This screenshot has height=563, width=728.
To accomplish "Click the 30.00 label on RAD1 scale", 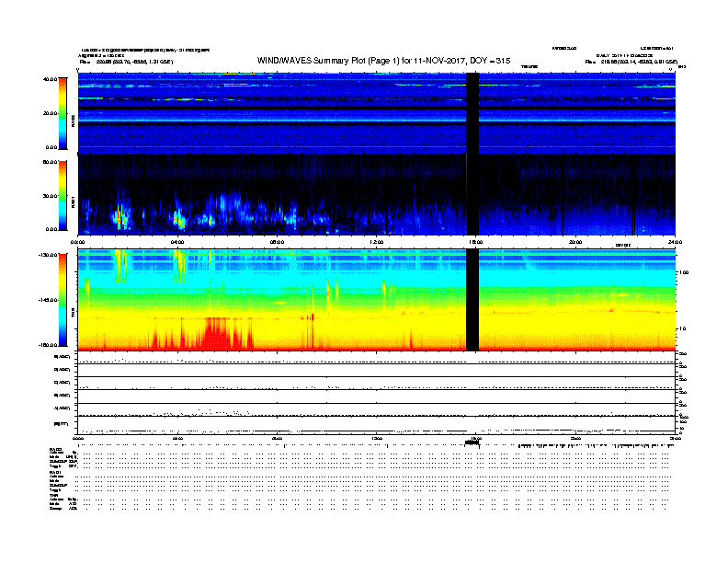I will click(x=50, y=196).
